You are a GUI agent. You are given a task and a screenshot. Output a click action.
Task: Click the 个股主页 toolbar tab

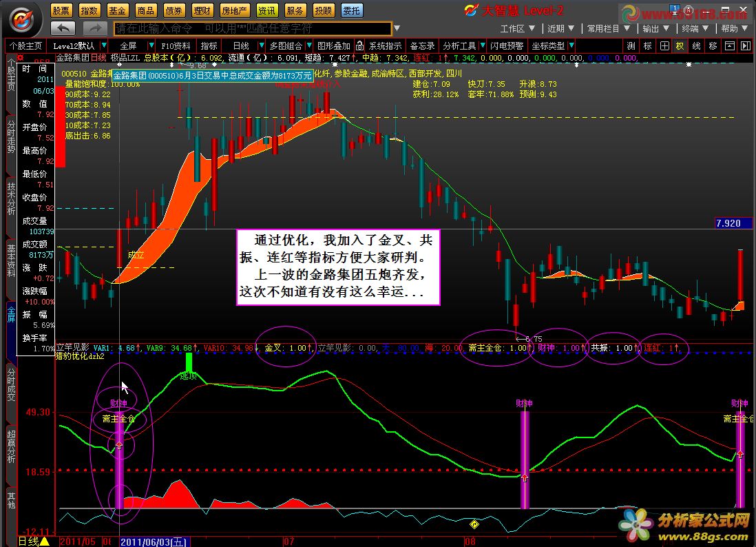[x=26, y=46]
